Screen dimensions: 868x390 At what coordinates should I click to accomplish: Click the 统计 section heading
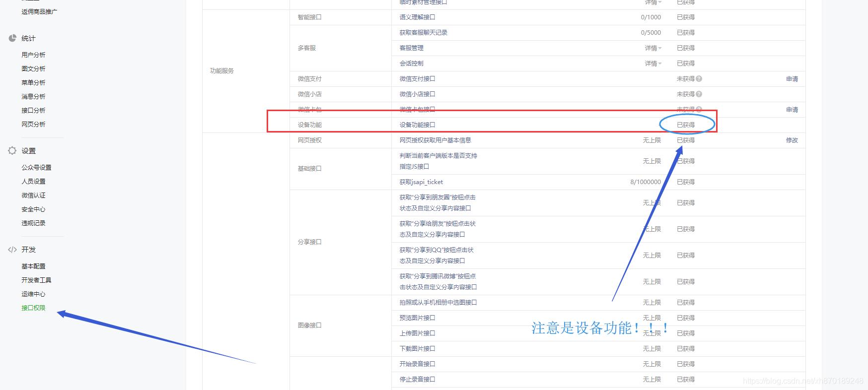[x=28, y=38]
